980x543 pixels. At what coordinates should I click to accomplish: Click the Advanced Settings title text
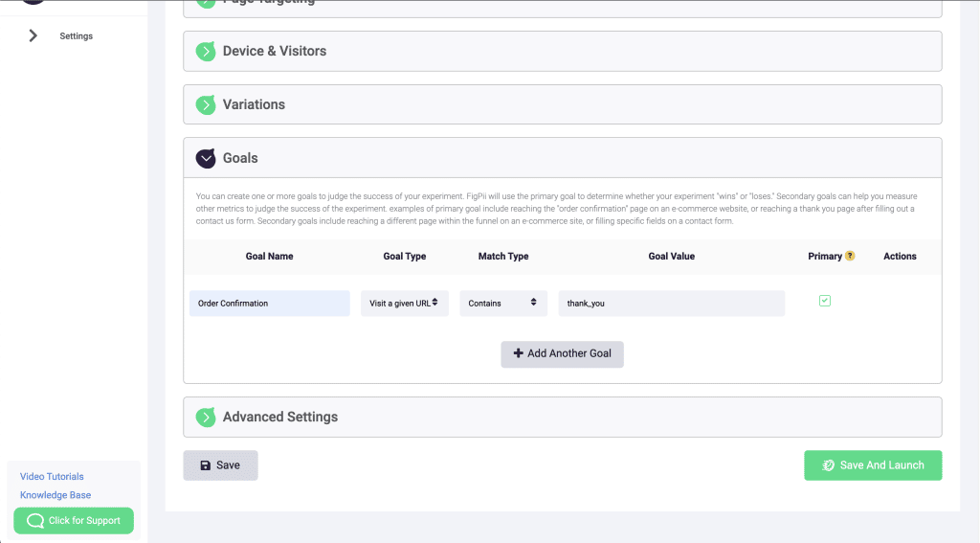279,418
